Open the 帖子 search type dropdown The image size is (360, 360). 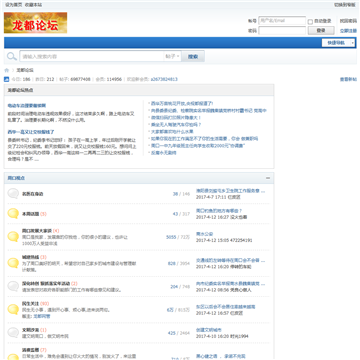(172, 56)
